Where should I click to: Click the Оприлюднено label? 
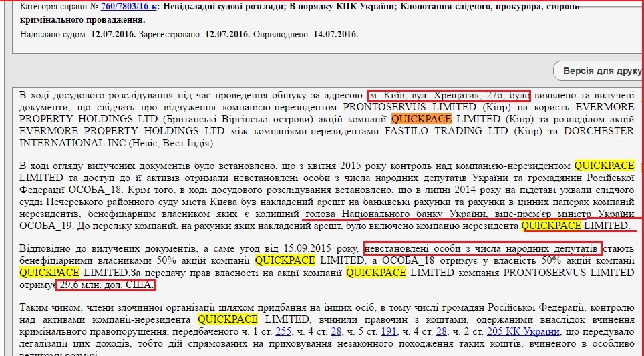281,35
